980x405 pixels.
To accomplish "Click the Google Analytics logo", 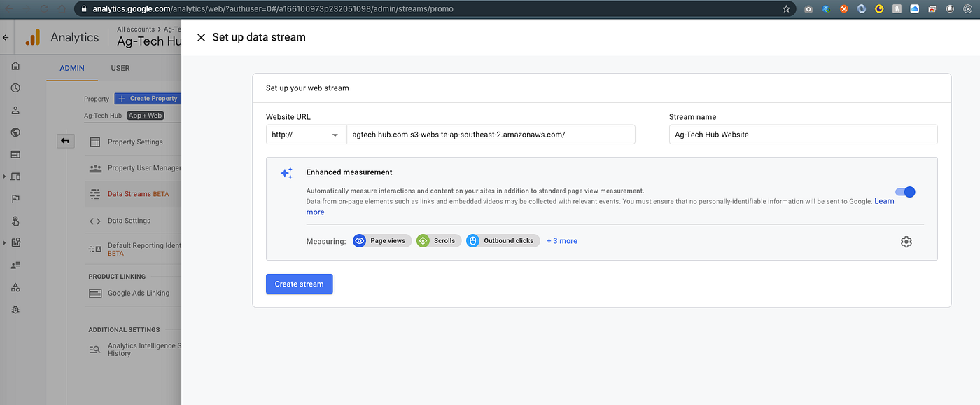I will tap(33, 38).
